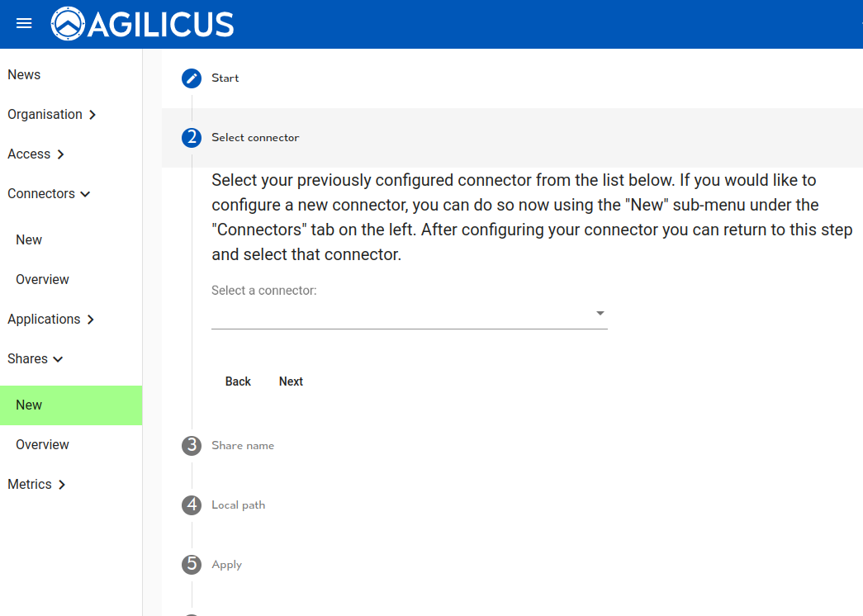
Task: Open Overview under Shares
Action: [x=42, y=445]
